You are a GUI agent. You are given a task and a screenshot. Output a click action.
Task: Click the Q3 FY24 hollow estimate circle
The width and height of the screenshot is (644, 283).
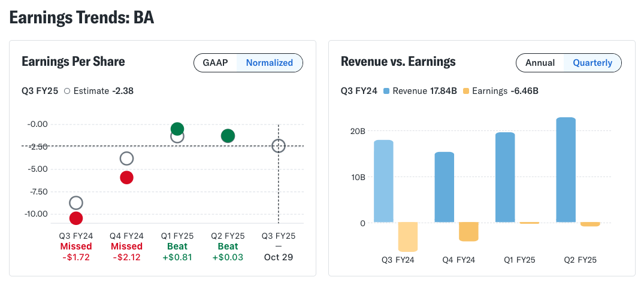(x=76, y=203)
